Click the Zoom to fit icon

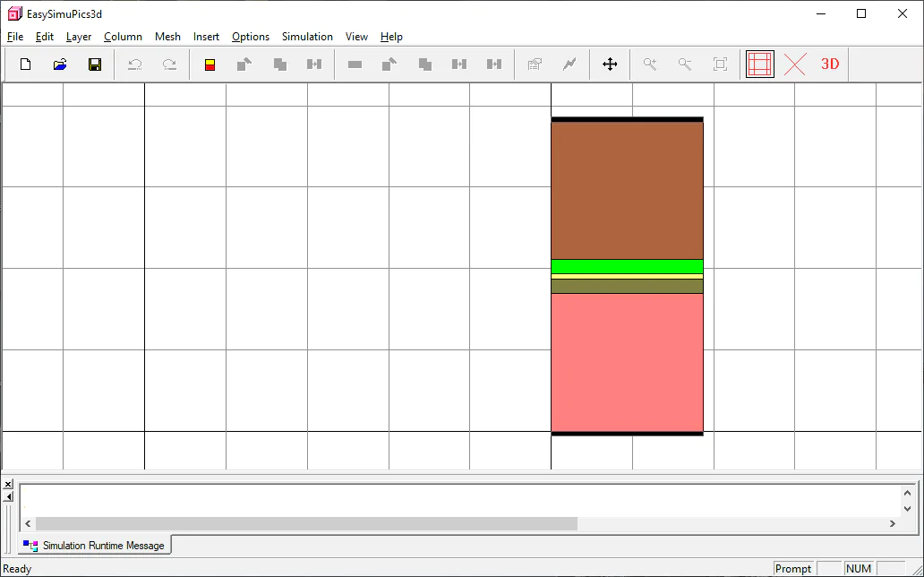tap(720, 65)
